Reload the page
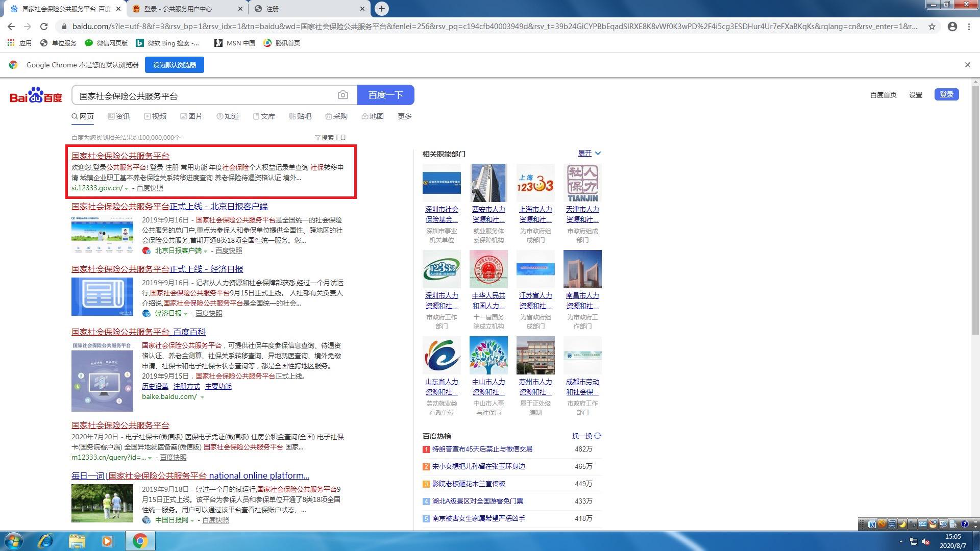The width and height of the screenshot is (980, 551). tap(44, 27)
